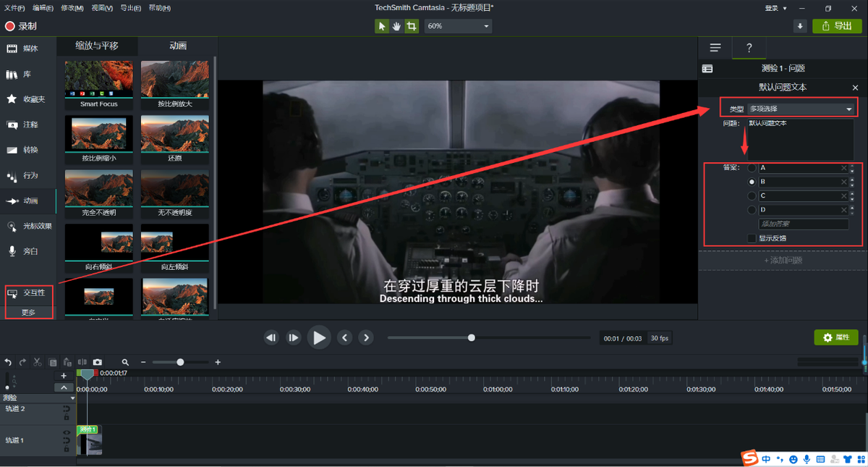Open the 注释 annotations tab
This screenshot has width=868, height=467.
point(28,125)
